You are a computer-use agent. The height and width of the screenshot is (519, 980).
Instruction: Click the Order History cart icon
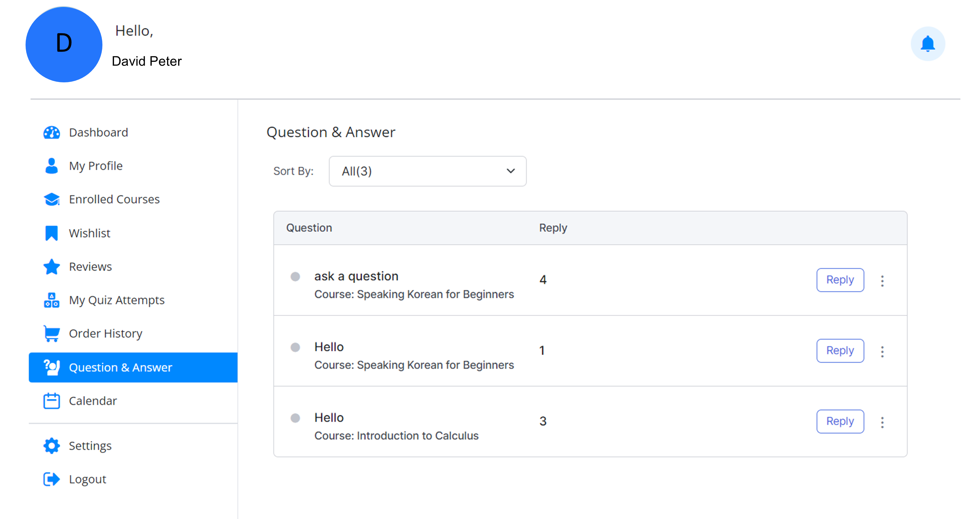click(51, 333)
